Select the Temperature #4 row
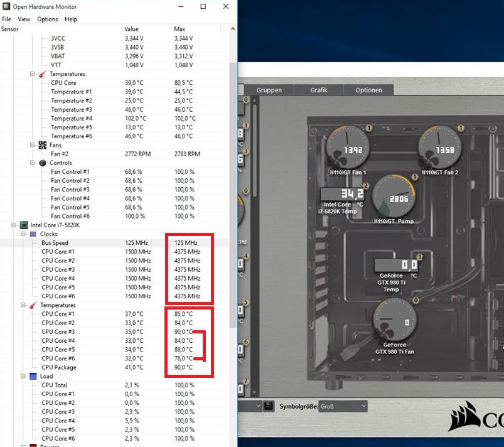Viewport: 504px width, 447px height. (114, 119)
